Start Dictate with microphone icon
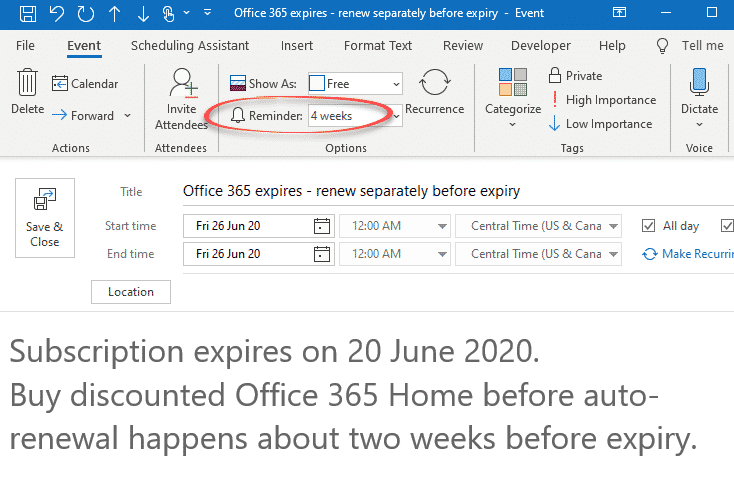The height and width of the screenshot is (478, 734). [699, 82]
